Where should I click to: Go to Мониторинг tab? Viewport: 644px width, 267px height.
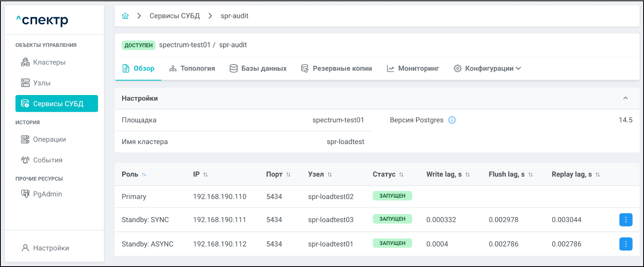[x=413, y=69]
